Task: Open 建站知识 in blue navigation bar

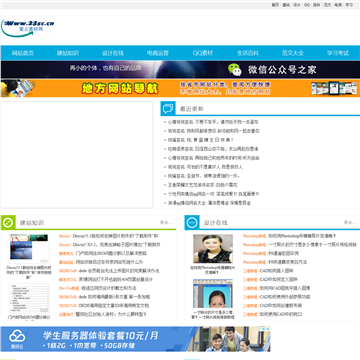Action: tap(68, 53)
